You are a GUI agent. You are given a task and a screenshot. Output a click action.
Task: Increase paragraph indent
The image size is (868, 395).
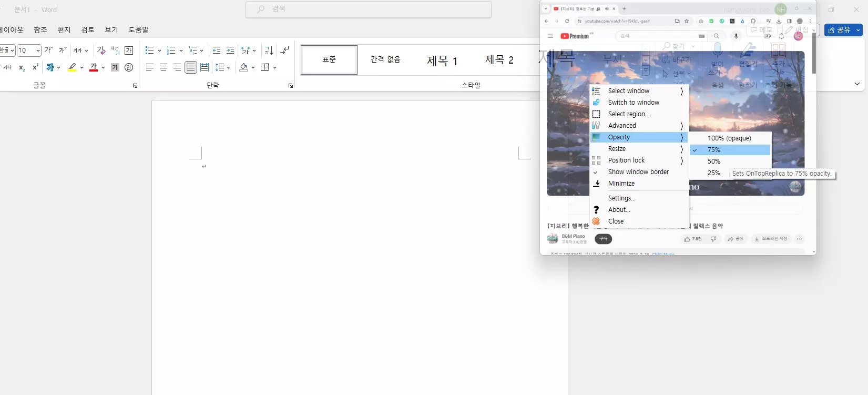tap(230, 50)
